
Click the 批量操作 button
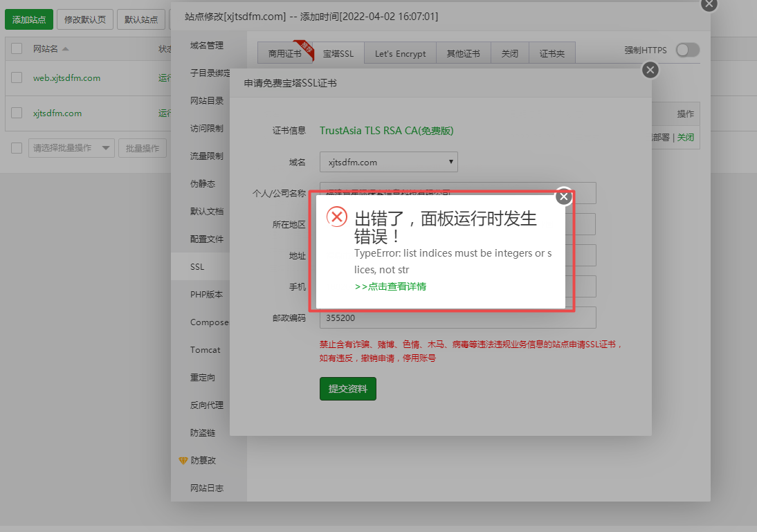tap(143, 148)
